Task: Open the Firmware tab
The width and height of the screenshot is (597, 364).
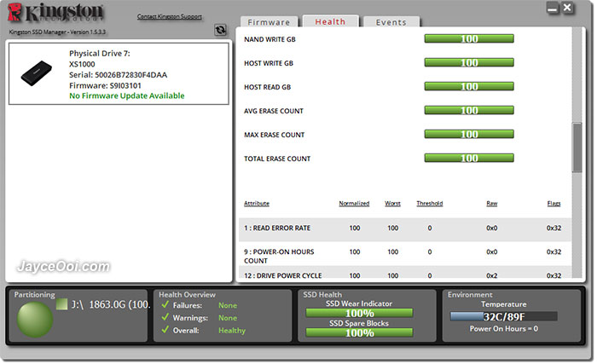Action: tap(269, 22)
